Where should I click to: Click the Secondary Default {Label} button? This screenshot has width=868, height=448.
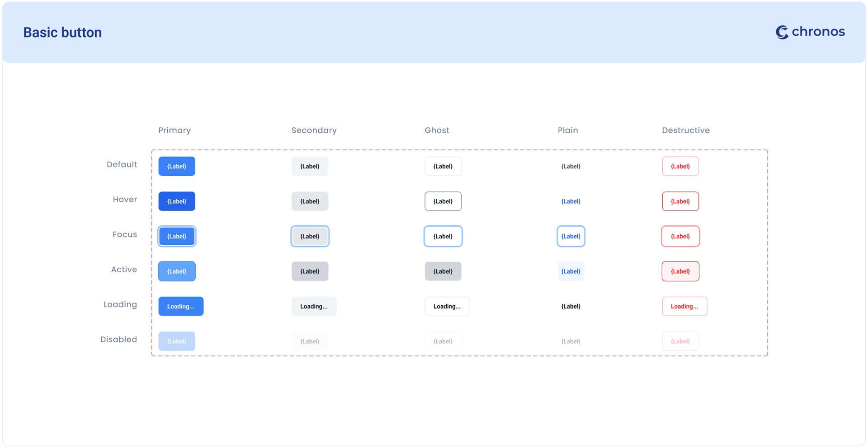pos(310,166)
